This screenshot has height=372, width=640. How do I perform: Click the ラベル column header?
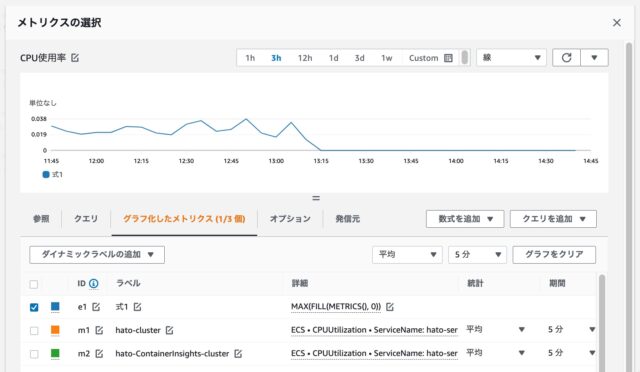128,283
